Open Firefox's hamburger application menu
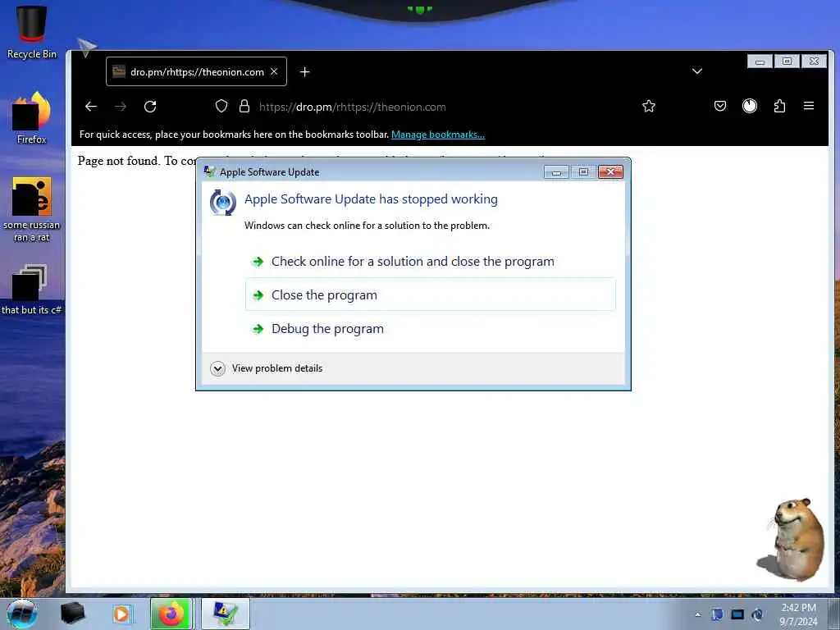The image size is (840, 630). click(x=809, y=106)
